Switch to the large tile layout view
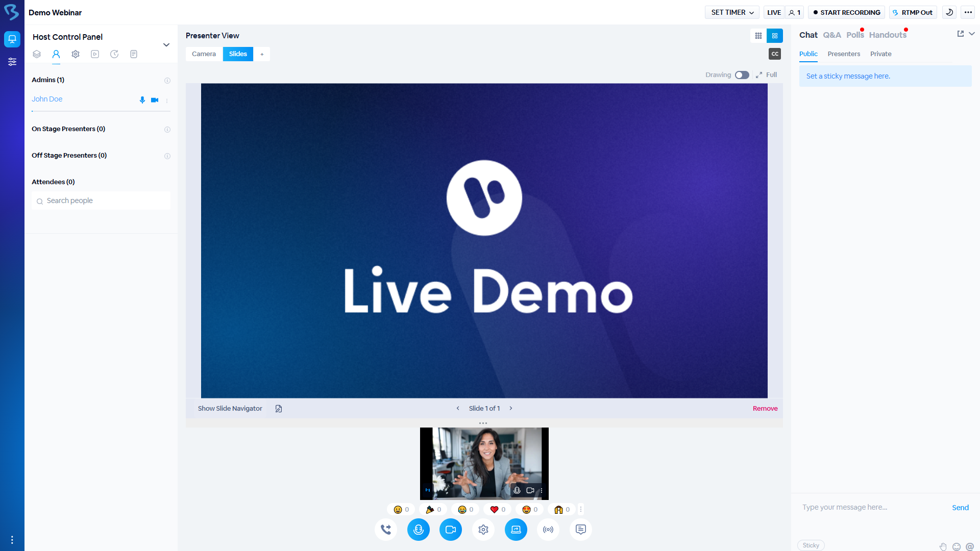Screen dimensions: 980x551 (775, 36)
